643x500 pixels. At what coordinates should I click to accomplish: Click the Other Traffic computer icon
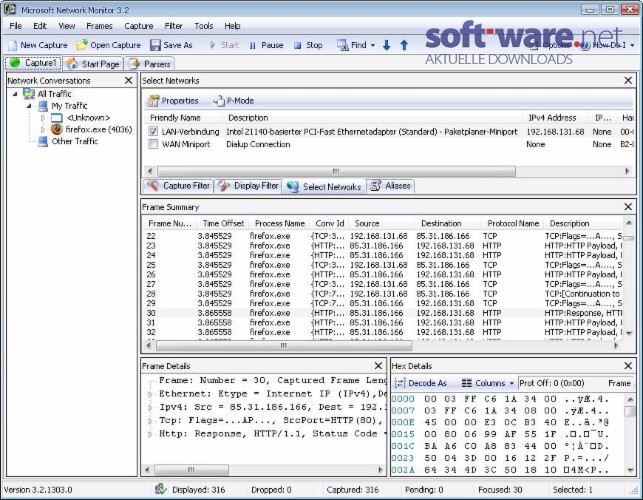43,141
